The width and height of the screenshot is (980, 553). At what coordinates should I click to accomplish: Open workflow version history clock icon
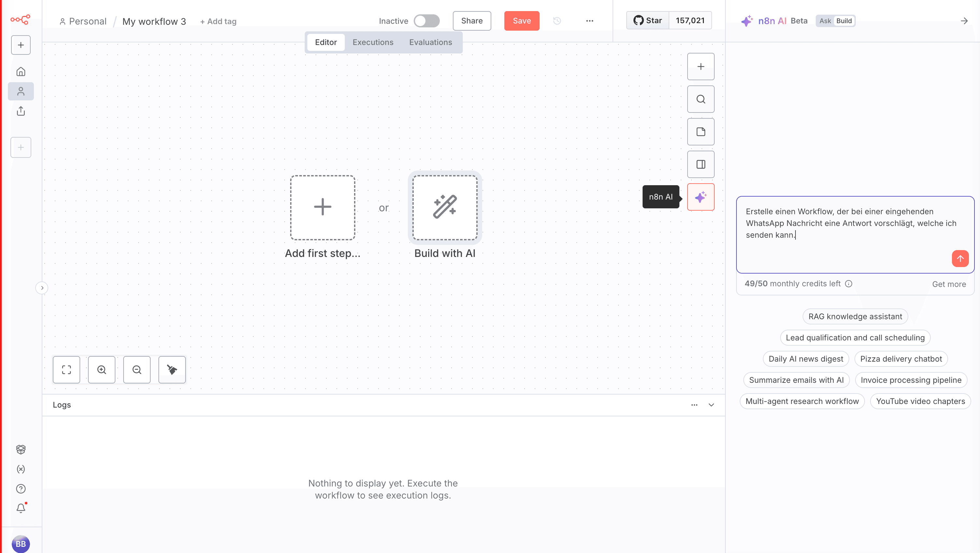click(x=557, y=21)
